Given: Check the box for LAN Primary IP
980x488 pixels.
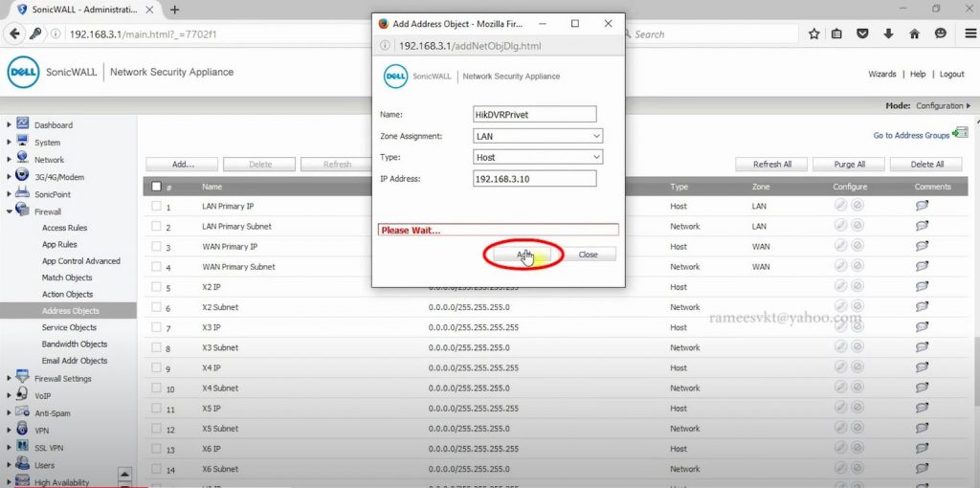Looking at the screenshot, I should (156, 206).
